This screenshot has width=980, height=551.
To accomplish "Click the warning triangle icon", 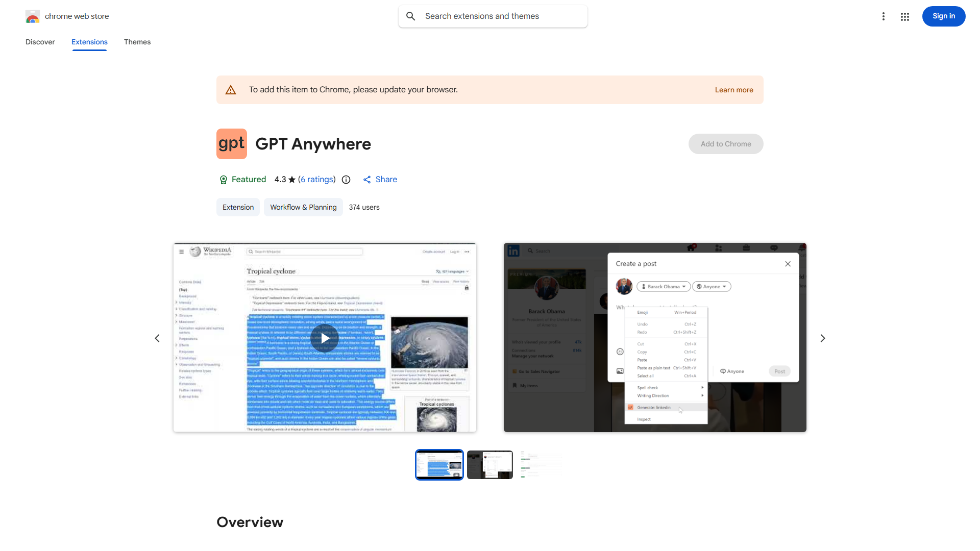I will tap(231, 89).
